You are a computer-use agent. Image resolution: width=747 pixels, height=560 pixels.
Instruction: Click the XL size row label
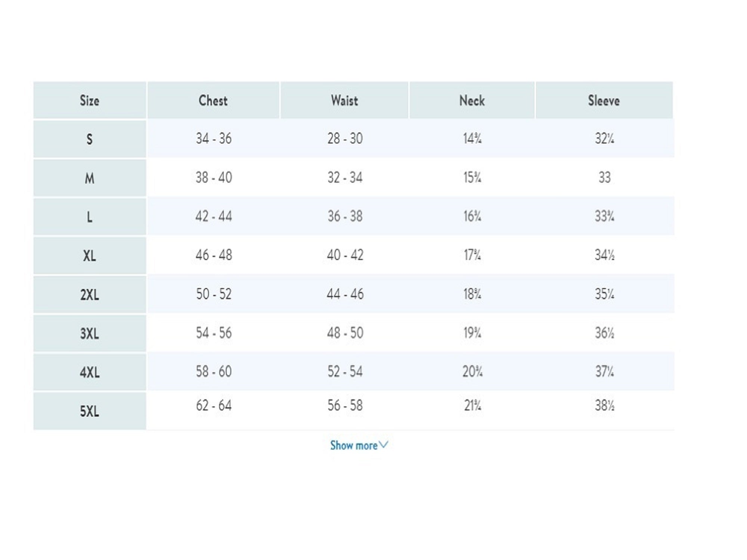point(90,256)
